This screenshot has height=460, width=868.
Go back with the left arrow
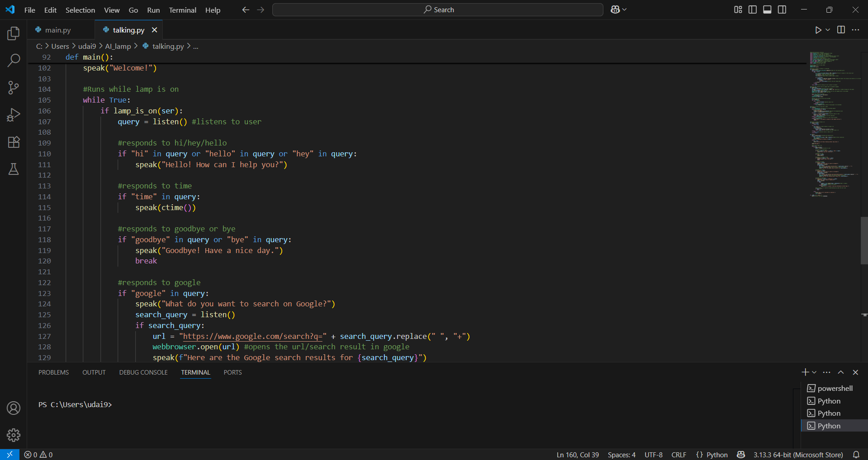click(x=246, y=9)
